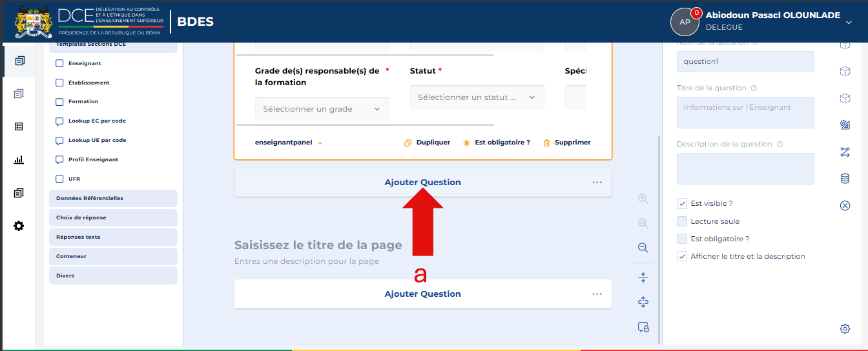Open the greyed copy-pages icon in left rail

(19, 94)
